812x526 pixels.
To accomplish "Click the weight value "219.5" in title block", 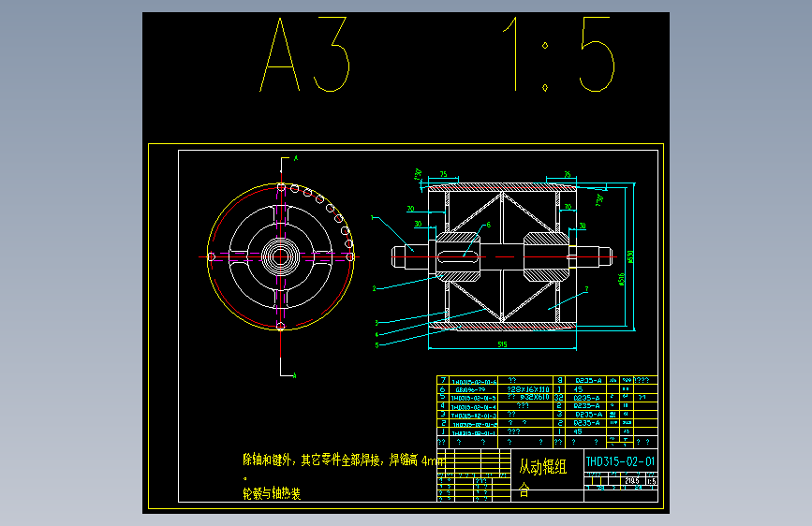I will 632,481.
